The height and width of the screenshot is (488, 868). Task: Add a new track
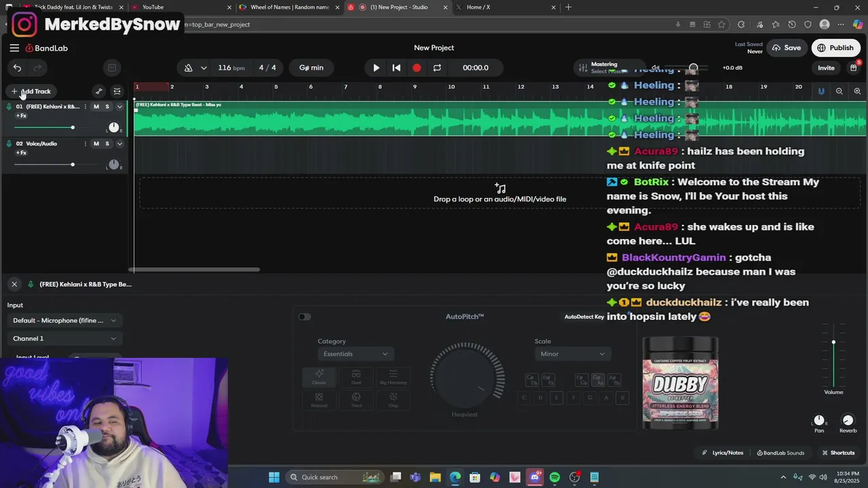coord(31,91)
